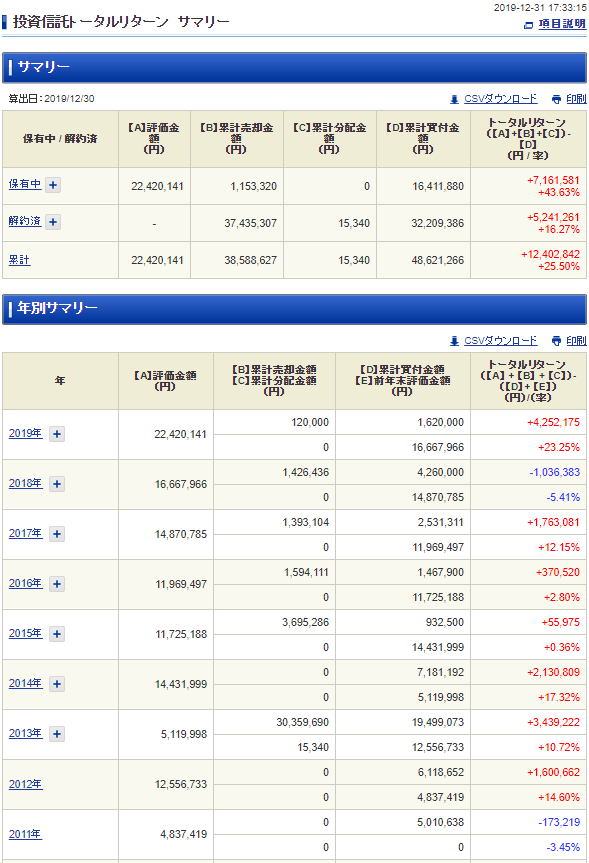Select the 48,621,266 cumulative purchase amount
589x863 pixels.
coord(438,260)
